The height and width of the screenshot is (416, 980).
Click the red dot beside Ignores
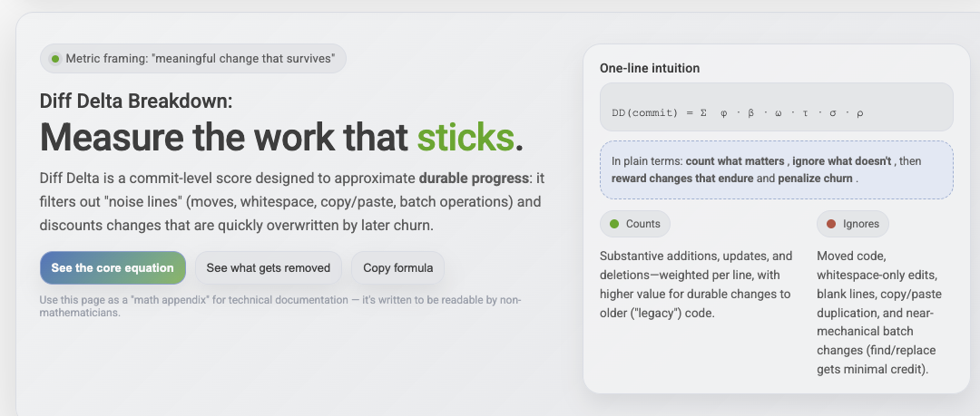click(x=831, y=224)
